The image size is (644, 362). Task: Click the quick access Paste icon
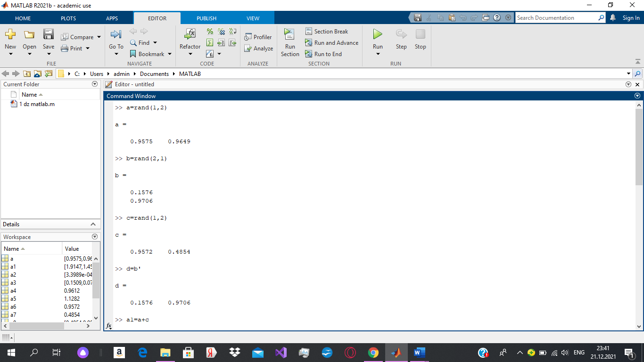point(452,17)
